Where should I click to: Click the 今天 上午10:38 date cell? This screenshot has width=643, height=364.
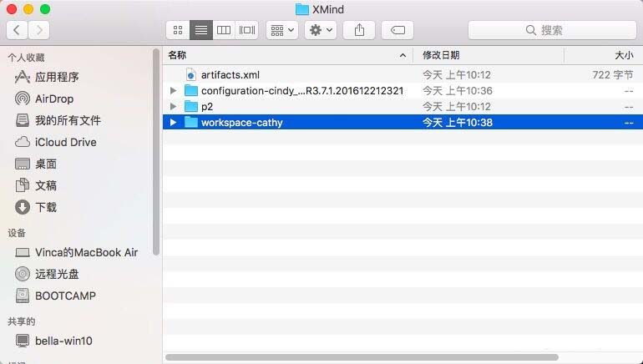[458, 123]
